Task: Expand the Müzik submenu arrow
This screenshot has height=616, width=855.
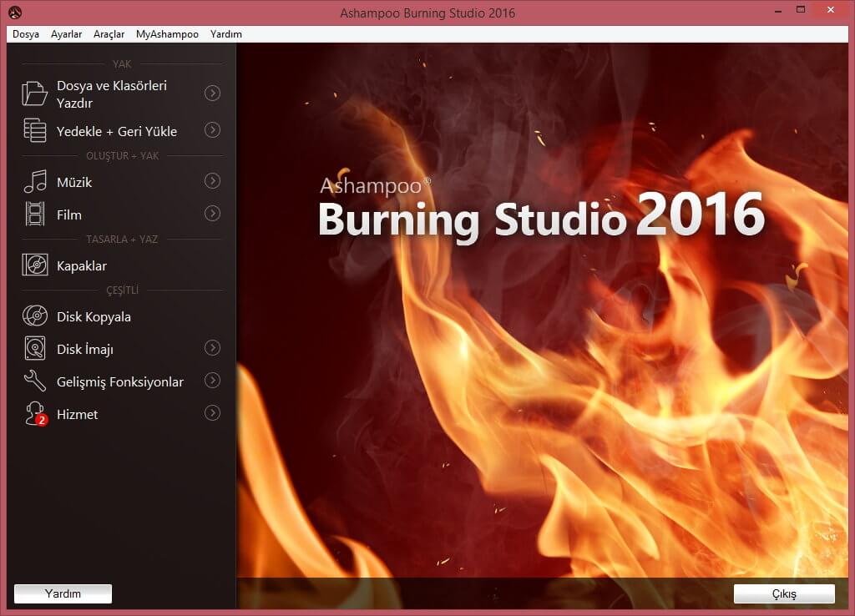Action: (x=213, y=181)
